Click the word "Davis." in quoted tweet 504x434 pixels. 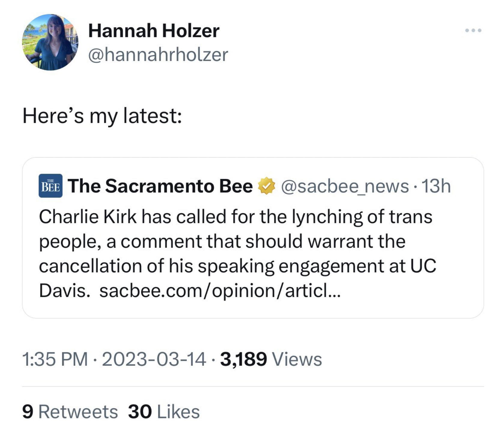tap(64, 291)
